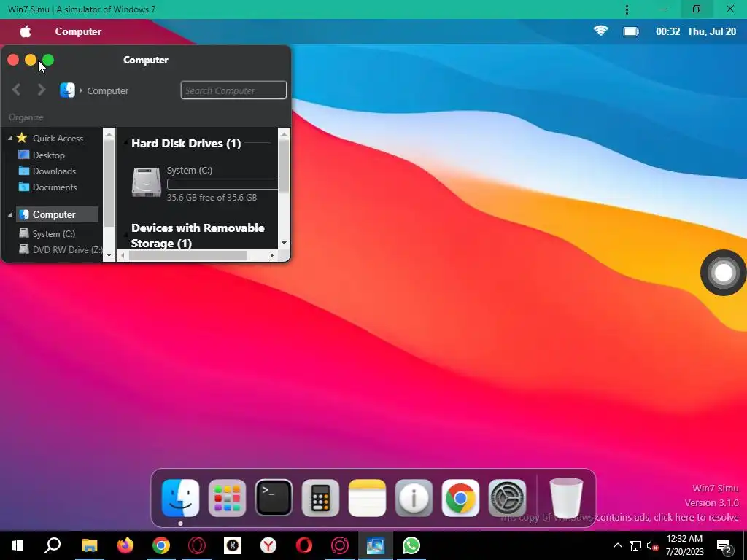Select Desktop in Quick Access
This screenshot has height=560, width=747.
(49, 155)
